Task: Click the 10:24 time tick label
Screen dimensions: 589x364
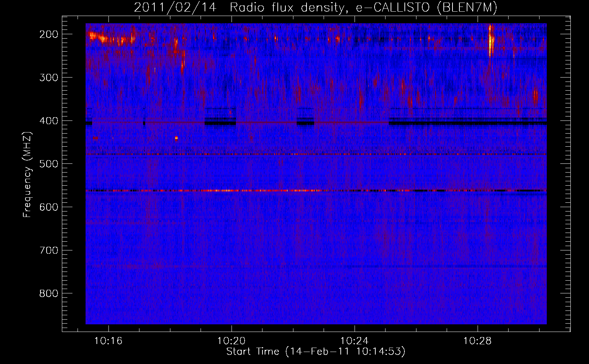Action: tap(354, 341)
